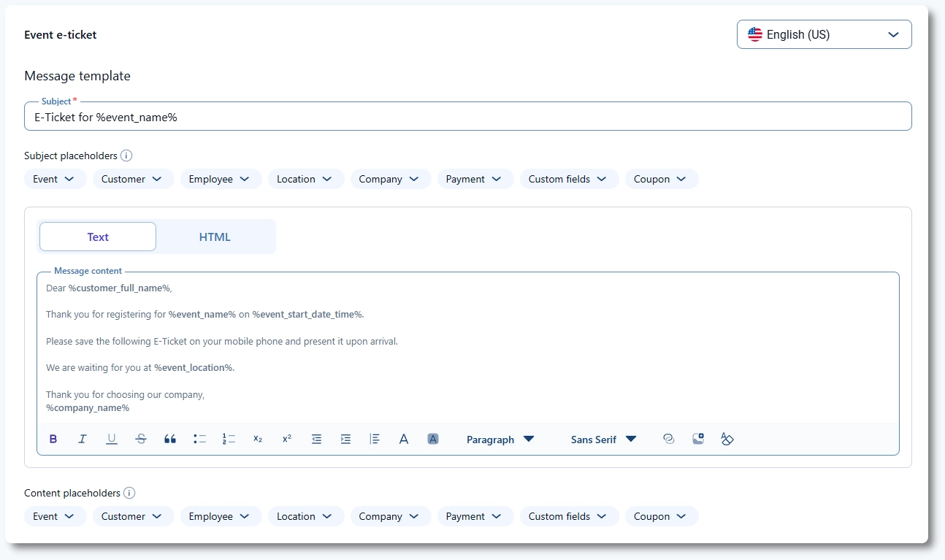Switch to the HTML tab

215,237
